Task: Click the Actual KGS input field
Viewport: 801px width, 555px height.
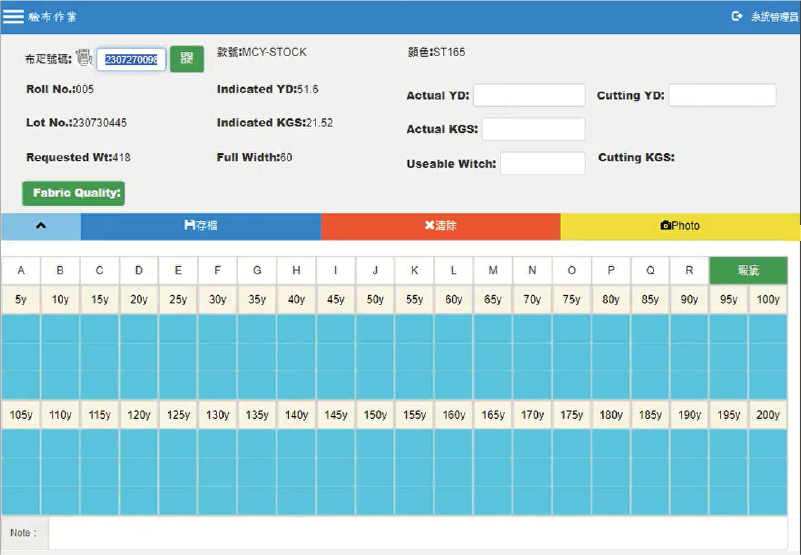Action: 534,129
